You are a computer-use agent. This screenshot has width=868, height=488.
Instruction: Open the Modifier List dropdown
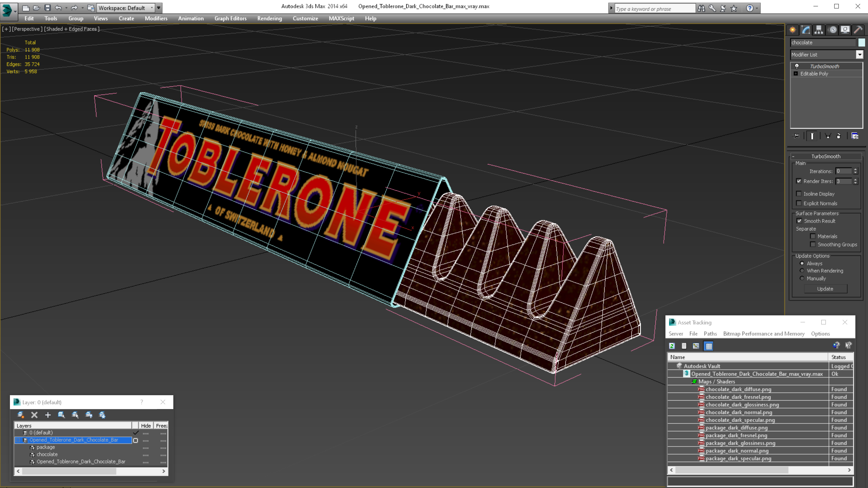click(x=860, y=55)
